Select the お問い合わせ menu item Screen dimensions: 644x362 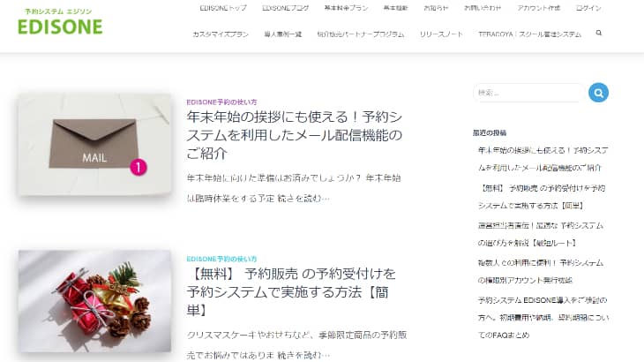coord(483,8)
